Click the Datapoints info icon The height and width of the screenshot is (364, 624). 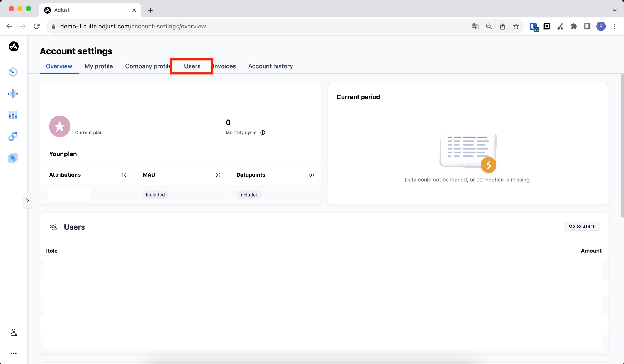[x=311, y=175]
